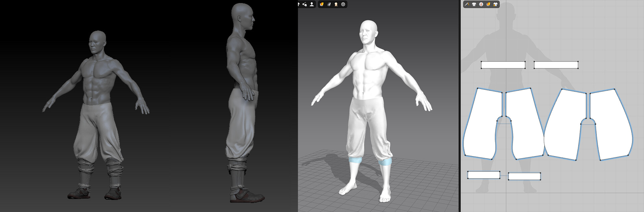Select the right waistband rectangle pattern piece
644x212 pixels.
(556, 65)
